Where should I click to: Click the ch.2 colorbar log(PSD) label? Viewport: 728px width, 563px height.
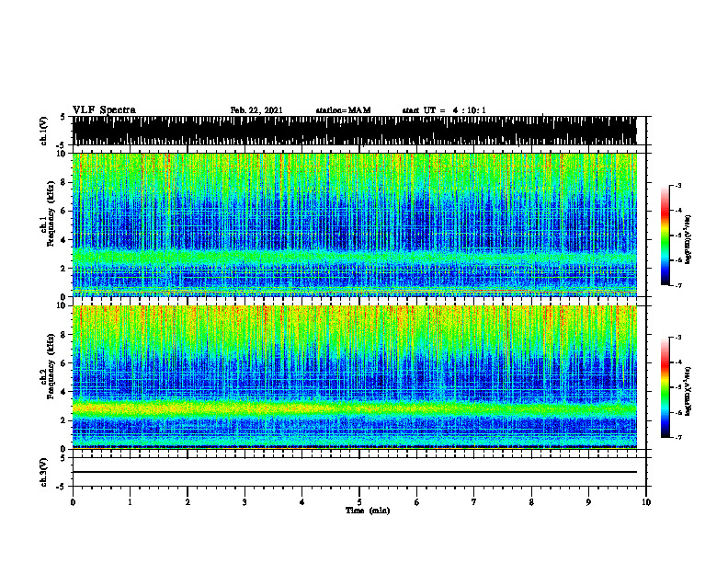point(688,391)
